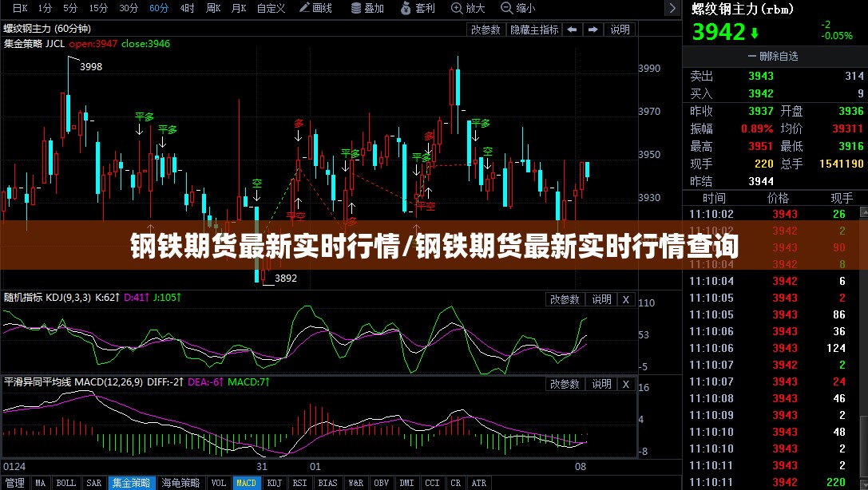Viewport: 868px width, 490px height.
Task: Click the latest price 3942
Action: pos(719,32)
